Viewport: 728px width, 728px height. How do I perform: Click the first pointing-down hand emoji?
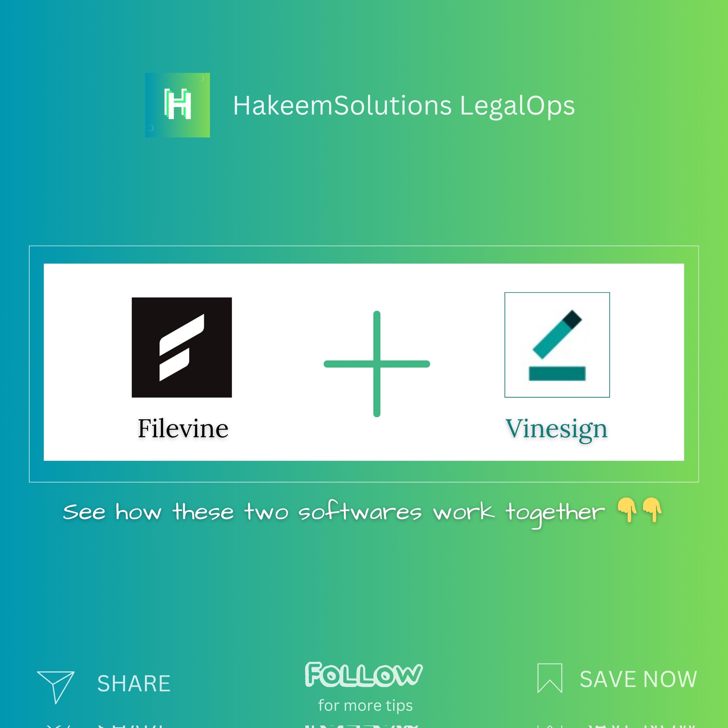coord(627,510)
